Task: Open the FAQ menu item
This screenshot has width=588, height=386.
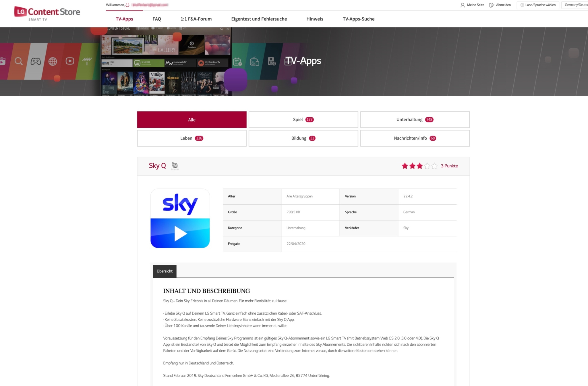Action: pyautogui.click(x=157, y=19)
